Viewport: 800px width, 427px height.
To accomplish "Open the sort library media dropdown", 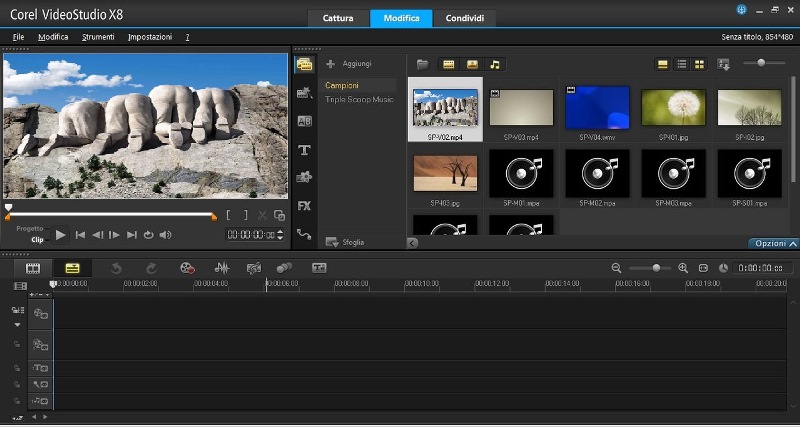I will (x=724, y=64).
